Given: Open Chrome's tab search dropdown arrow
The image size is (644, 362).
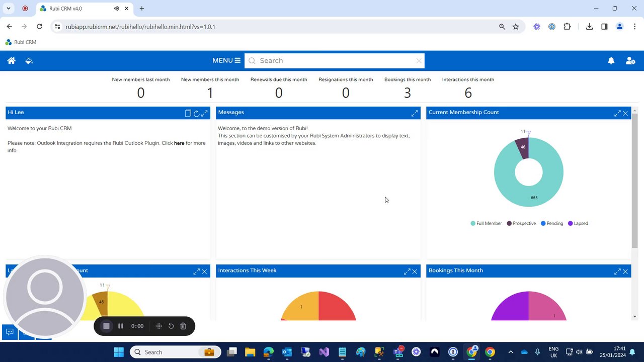Looking at the screenshot, I should (9, 9).
